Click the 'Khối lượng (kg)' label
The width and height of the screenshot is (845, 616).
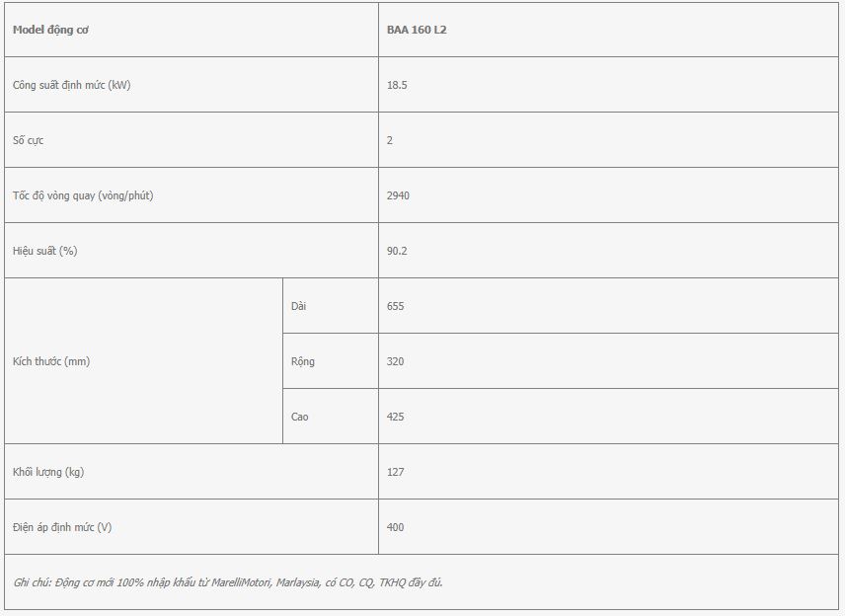pos(48,472)
